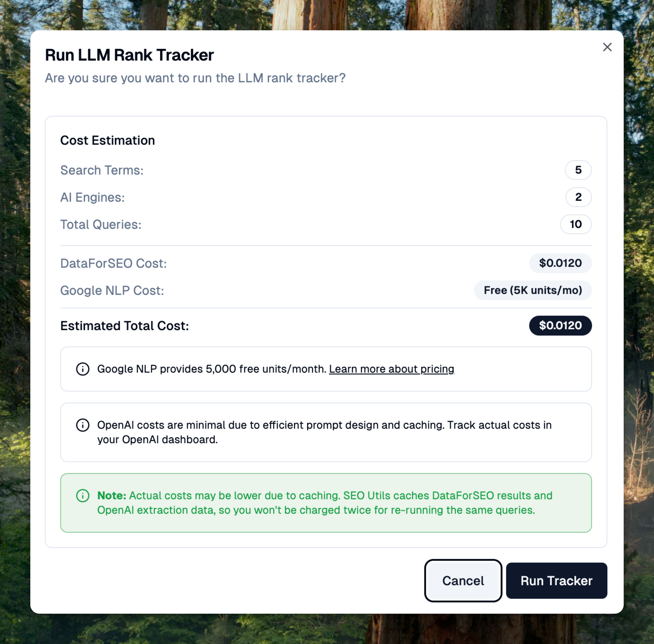The height and width of the screenshot is (644, 654).
Task: Close the Run LLM Rank Tracker dialog
Action: [607, 47]
